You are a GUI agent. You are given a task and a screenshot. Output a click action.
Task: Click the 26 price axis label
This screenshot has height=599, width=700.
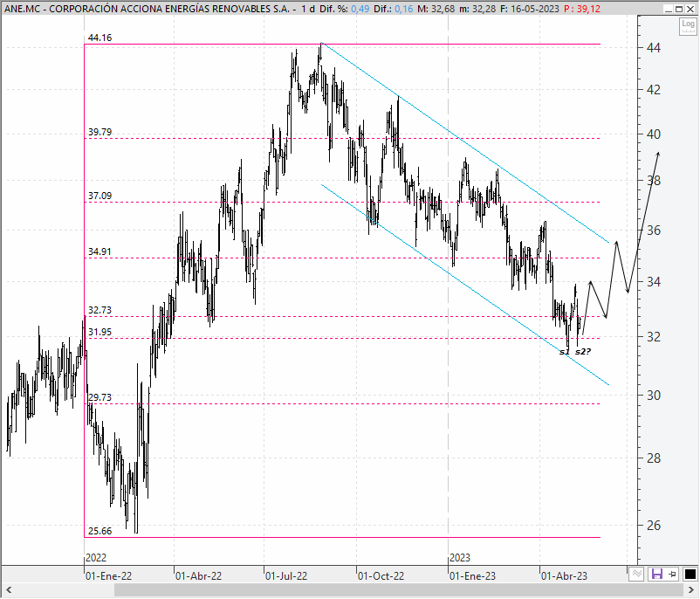click(654, 526)
